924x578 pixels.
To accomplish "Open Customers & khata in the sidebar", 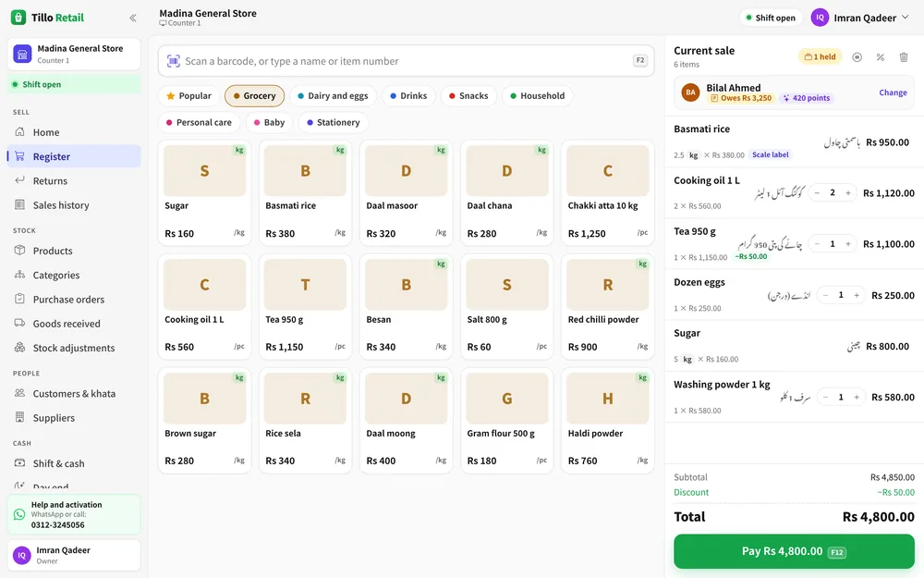I will pyautogui.click(x=74, y=393).
